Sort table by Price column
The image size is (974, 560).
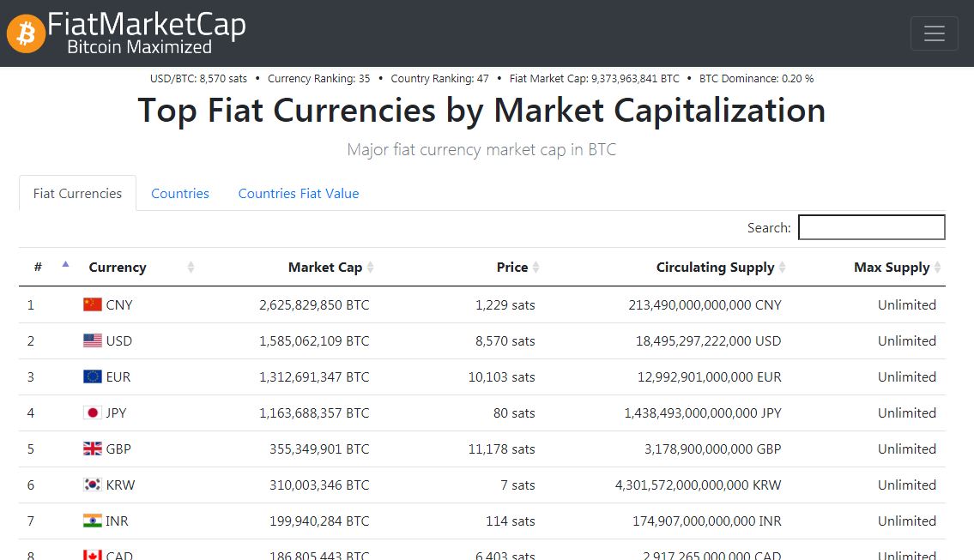point(512,268)
